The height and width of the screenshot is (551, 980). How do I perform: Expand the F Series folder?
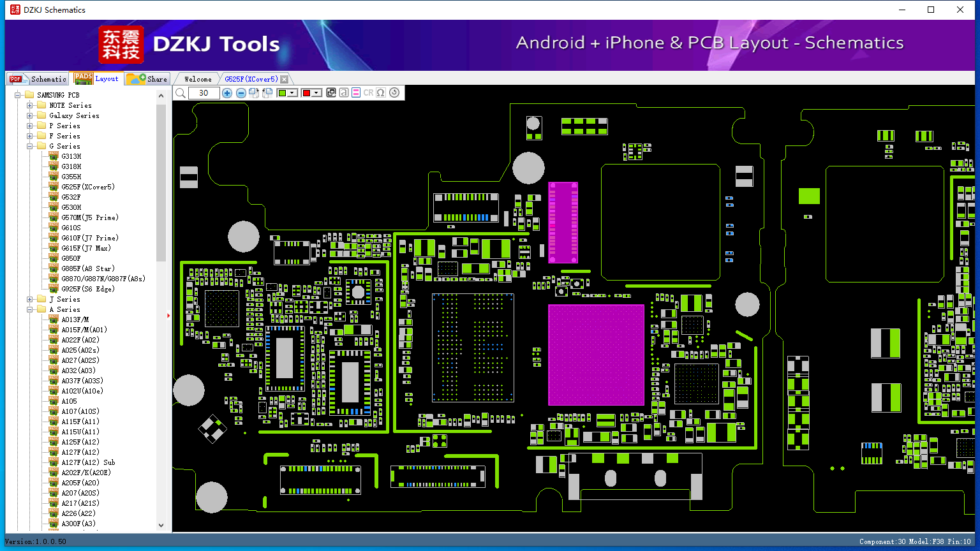tap(30, 136)
